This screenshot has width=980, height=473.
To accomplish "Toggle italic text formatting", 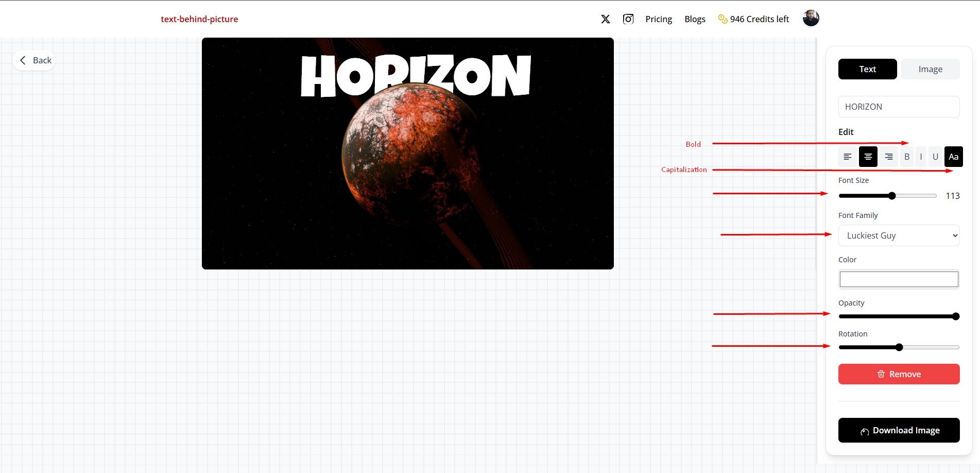I will coord(921,157).
